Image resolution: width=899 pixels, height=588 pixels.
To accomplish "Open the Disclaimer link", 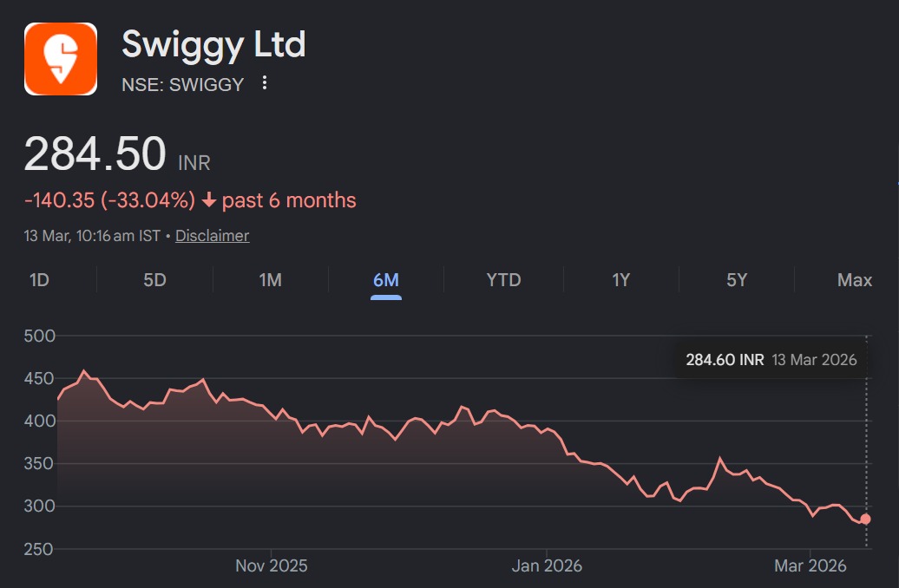I will (211, 235).
